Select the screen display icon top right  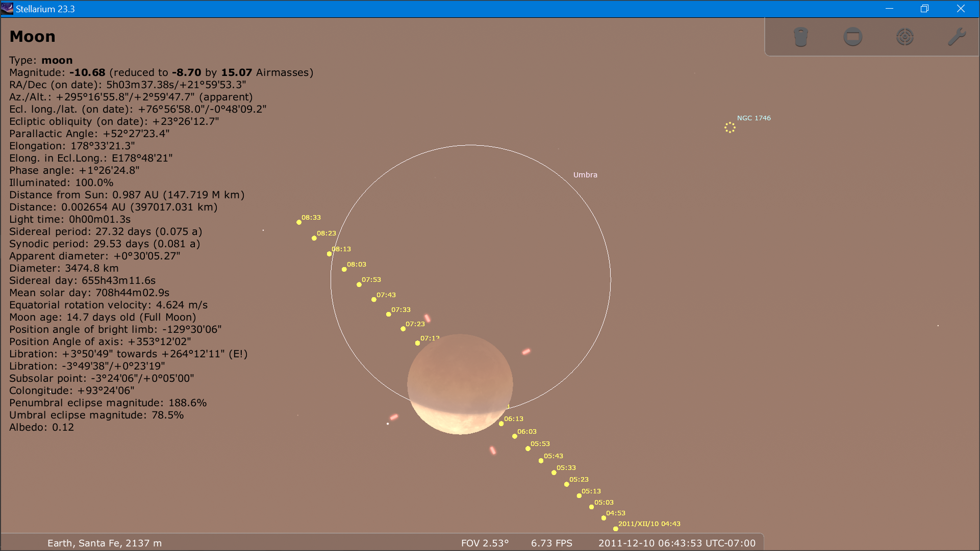pos(852,37)
